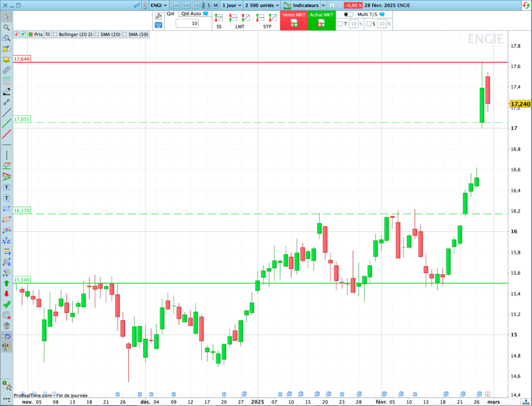Place a green checkmark marker

click(x=6, y=305)
